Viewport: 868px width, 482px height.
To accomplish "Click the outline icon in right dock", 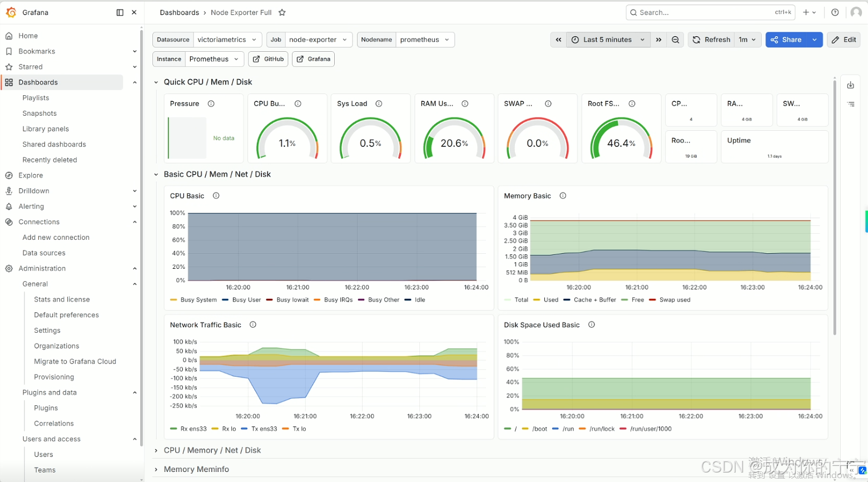I will pyautogui.click(x=851, y=104).
